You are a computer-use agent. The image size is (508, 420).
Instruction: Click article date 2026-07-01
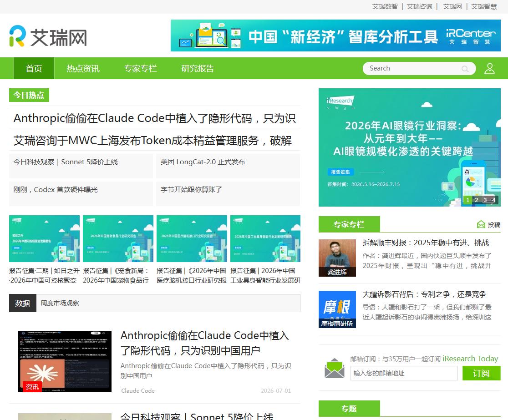[x=276, y=390]
